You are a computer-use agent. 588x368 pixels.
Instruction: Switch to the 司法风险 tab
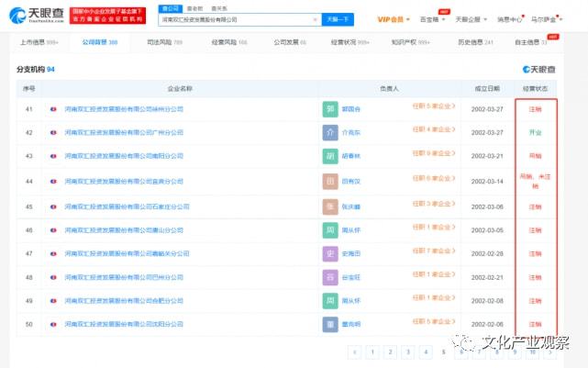tap(164, 42)
